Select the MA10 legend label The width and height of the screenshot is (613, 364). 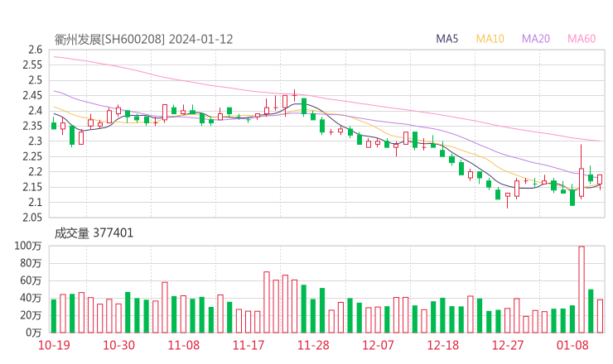[x=490, y=39]
